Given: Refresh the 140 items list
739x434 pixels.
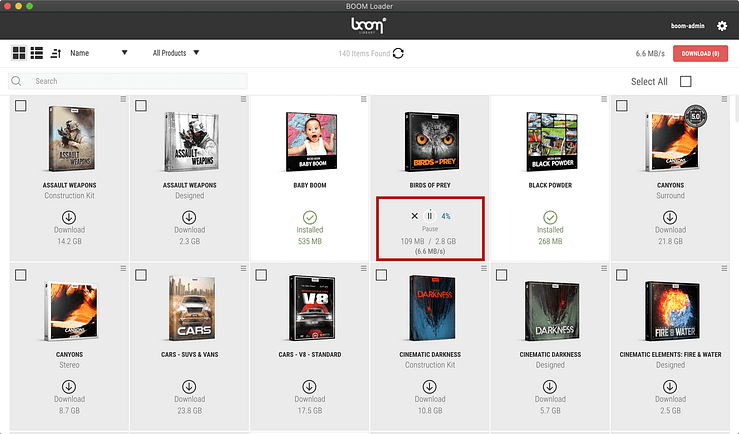Looking at the screenshot, I should click(x=398, y=53).
